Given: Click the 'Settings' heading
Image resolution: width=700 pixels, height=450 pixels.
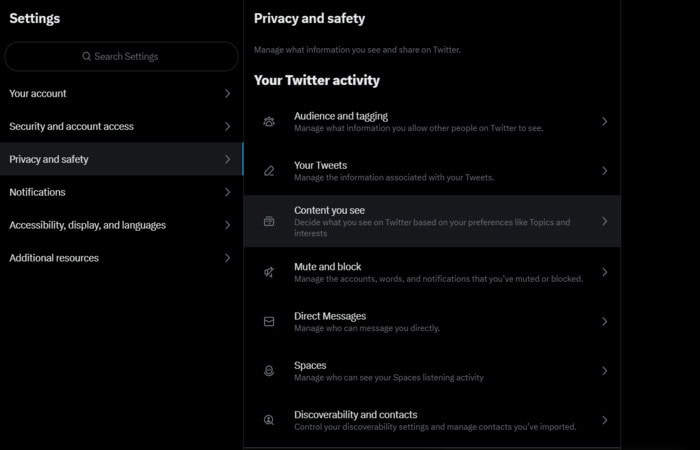Looking at the screenshot, I should [x=34, y=18].
